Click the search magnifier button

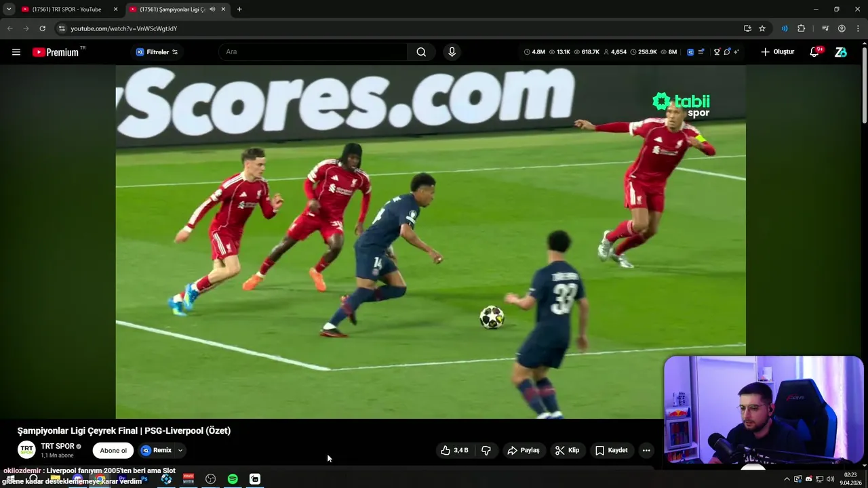click(x=421, y=52)
